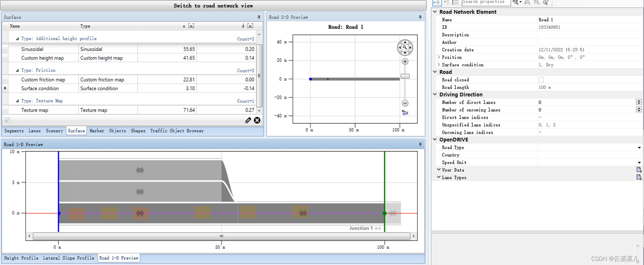
Task: Pan up arrow in 2-D preview navigator
Action: point(405,42)
